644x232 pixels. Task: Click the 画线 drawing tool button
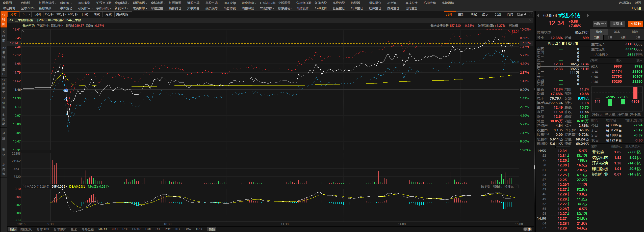(474, 14)
